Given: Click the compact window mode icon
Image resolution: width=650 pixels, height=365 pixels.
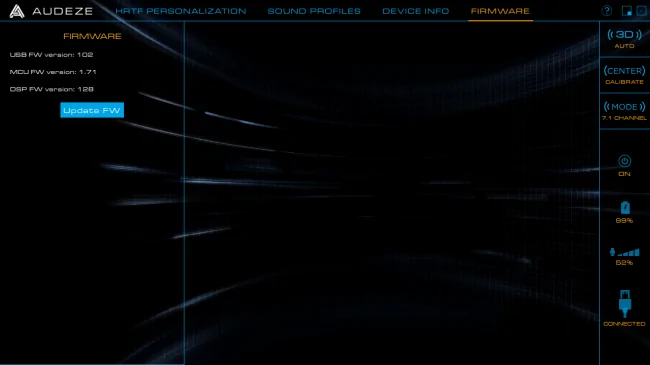Looking at the screenshot, I should click(627, 11).
